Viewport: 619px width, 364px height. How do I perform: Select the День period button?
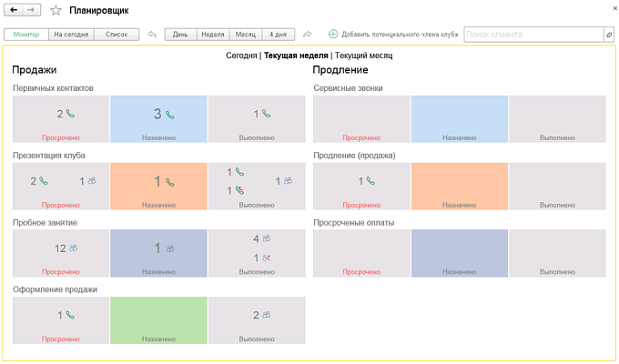point(180,35)
